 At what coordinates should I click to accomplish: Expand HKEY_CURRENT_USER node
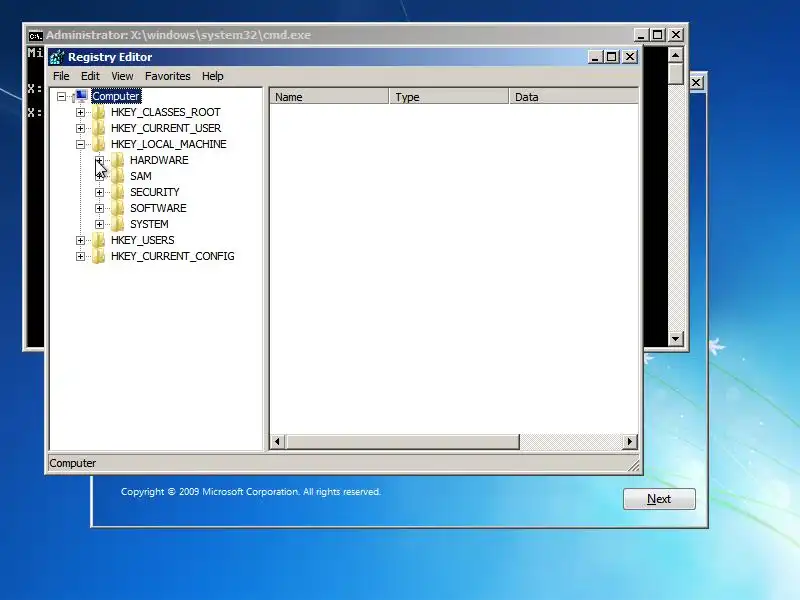click(80, 128)
